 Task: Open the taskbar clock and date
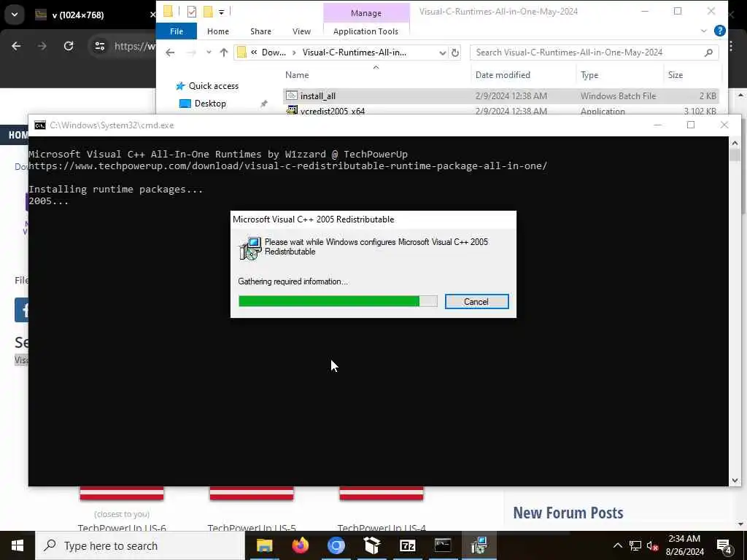pyautogui.click(x=684, y=545)
